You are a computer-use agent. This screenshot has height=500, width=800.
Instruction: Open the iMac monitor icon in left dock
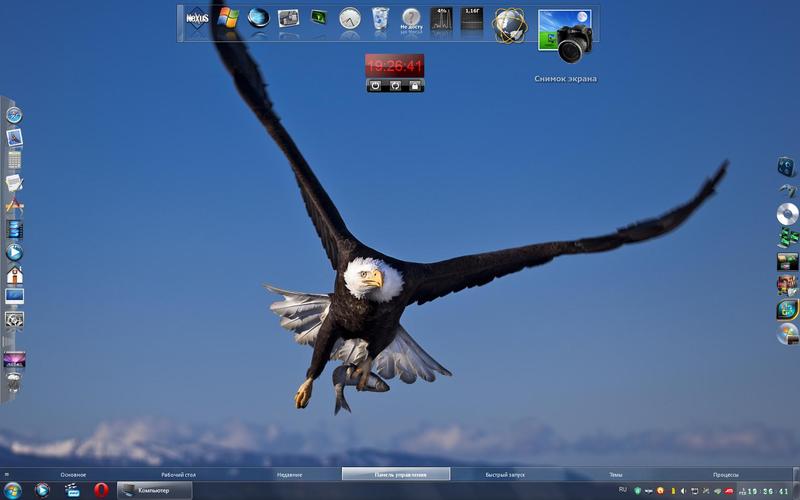pos(14,297)
